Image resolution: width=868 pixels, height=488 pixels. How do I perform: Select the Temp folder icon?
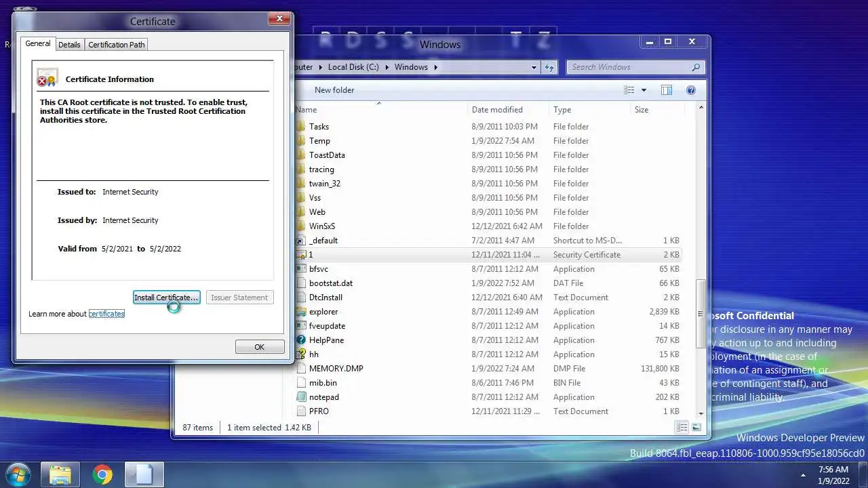[x=301, y=141]
